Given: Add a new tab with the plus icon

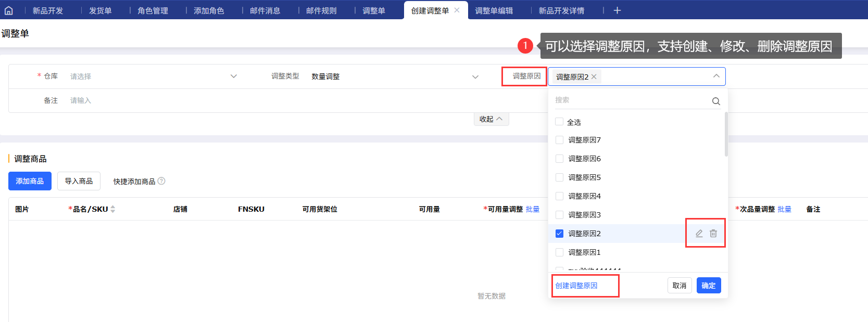Looking at the screenshot, I should [617, 10].
